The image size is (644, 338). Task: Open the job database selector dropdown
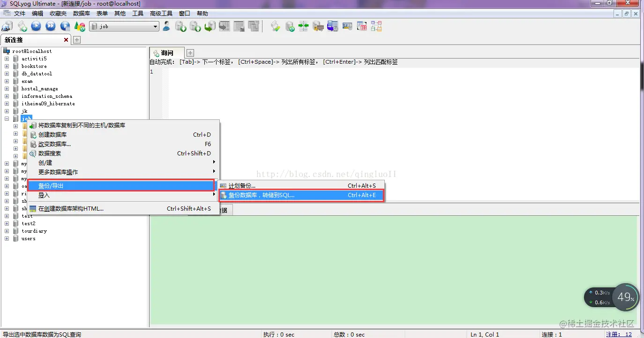coord(124,27)
